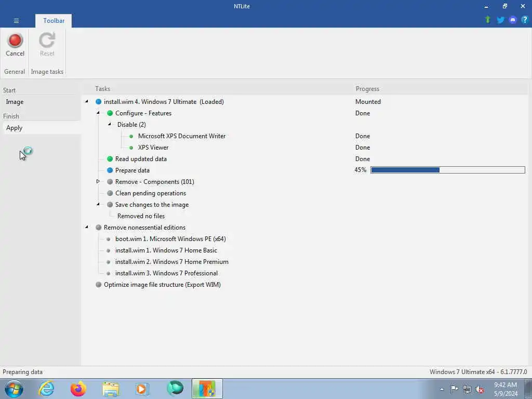Collapse the Remove nonessential editions node

click(87, 227)
